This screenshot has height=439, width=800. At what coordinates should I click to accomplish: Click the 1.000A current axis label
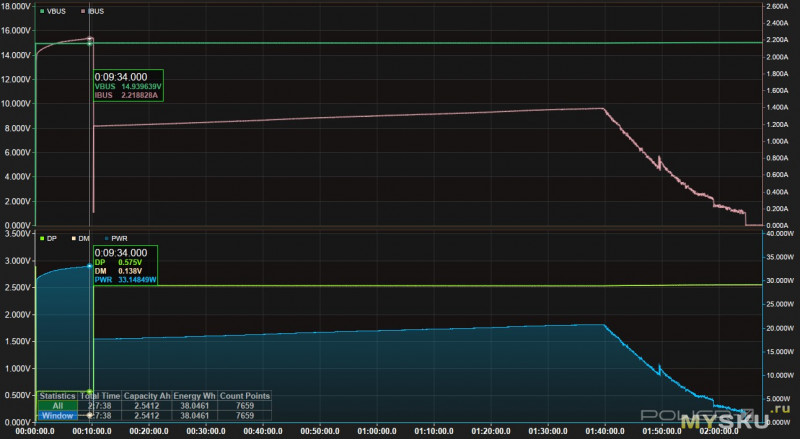777,141
